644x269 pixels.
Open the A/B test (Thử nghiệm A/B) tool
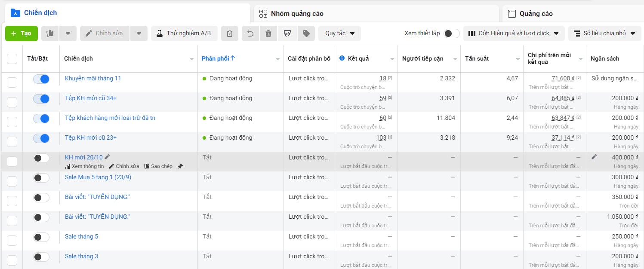(x=184, y=33)
